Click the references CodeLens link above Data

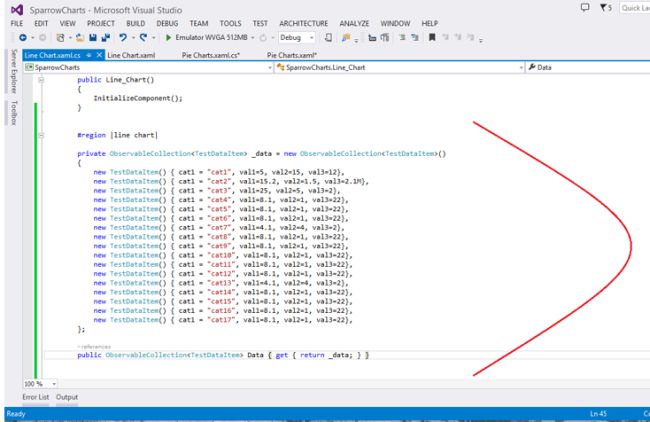94,347
